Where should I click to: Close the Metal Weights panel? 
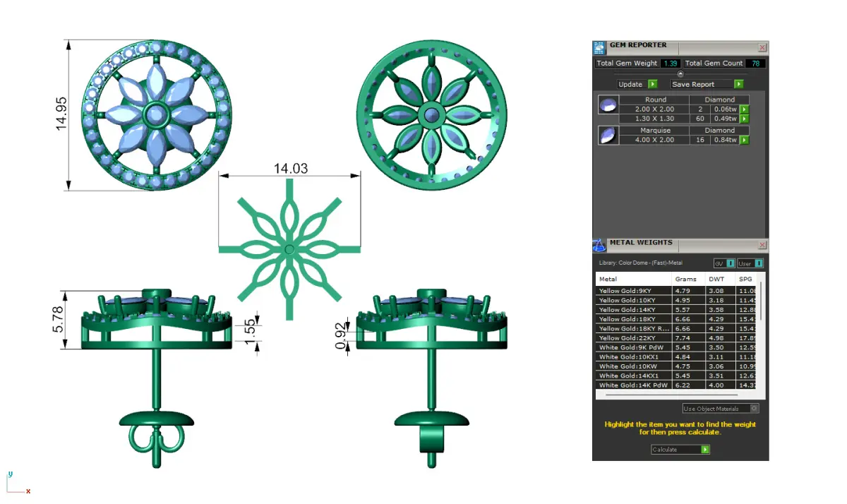[762, 245]
